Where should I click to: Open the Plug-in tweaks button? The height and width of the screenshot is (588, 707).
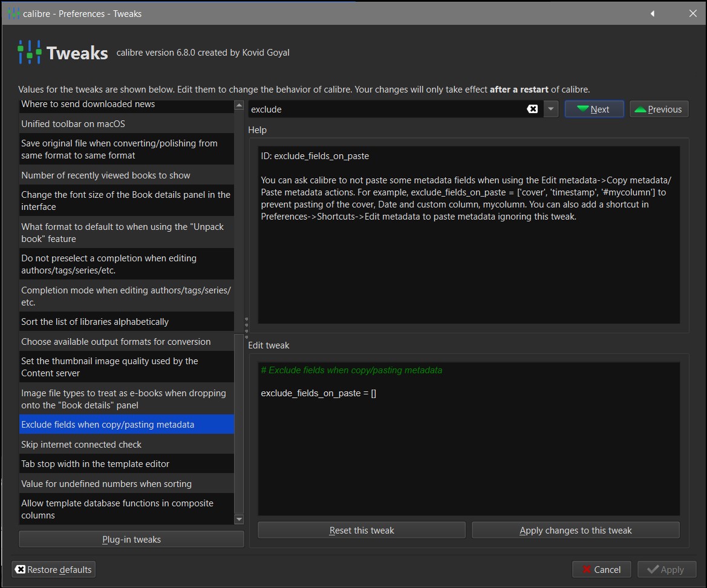point(131,539)
